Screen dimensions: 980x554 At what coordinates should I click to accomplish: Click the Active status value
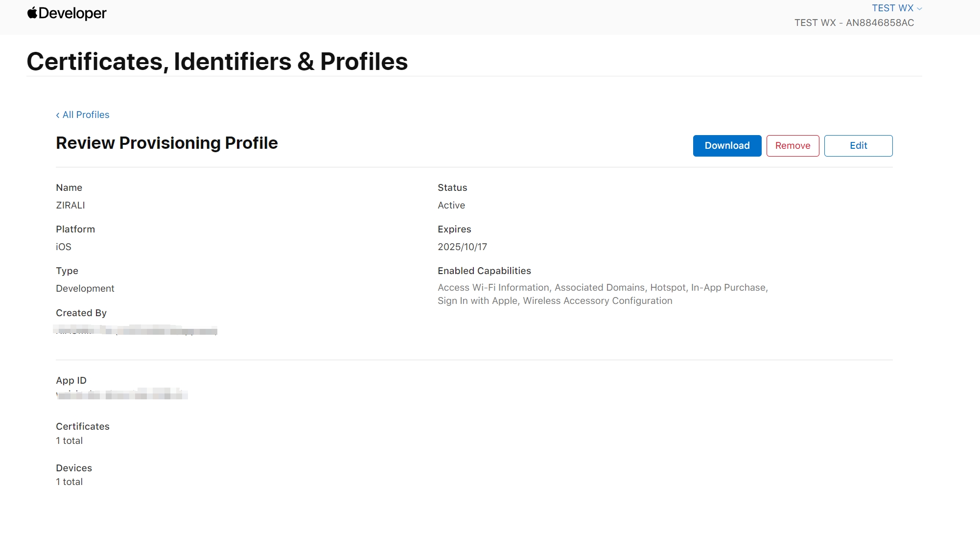pos(451,206)
